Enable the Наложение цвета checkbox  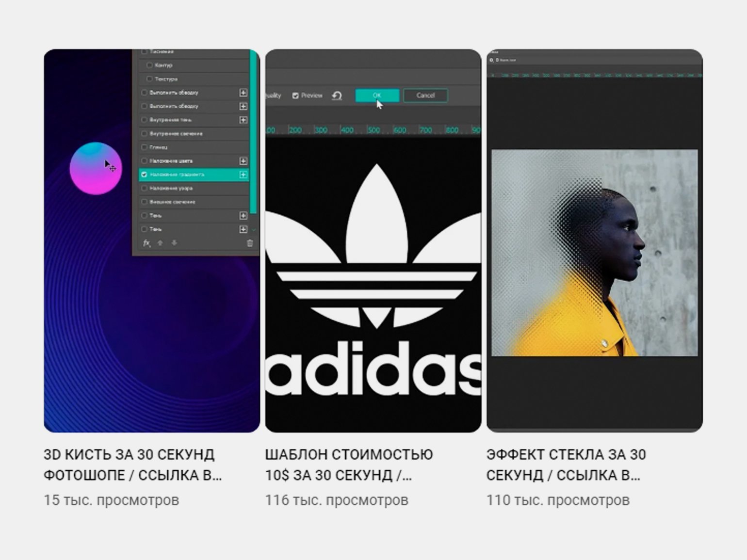click(x=144, y=161)
